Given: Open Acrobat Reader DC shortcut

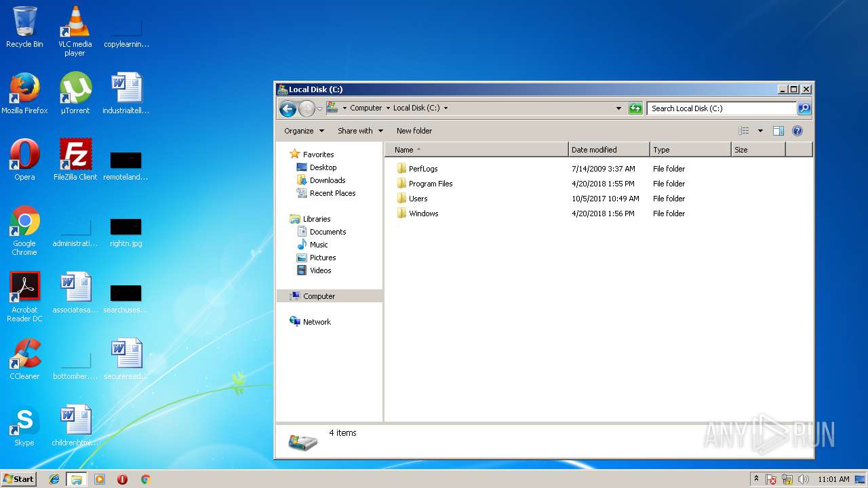Looking at the screenshot, I should pyautogui.click(x=24, y=297).
